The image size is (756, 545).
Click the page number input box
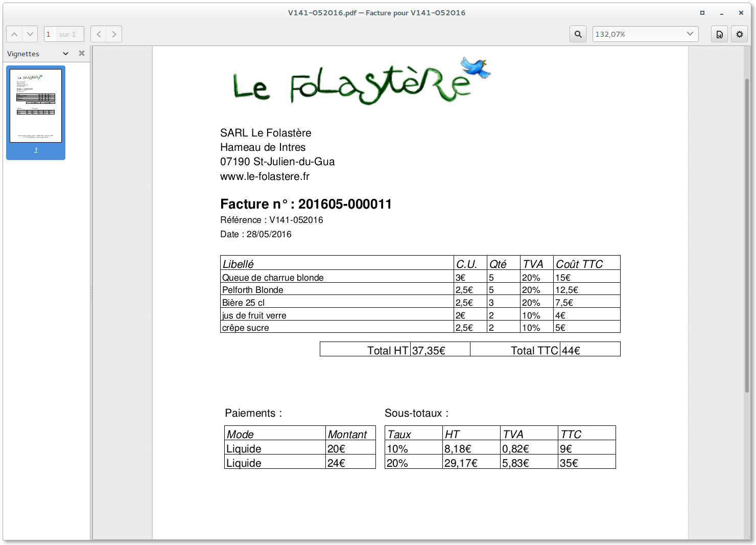pyautogui.click(x=50, y=34)
